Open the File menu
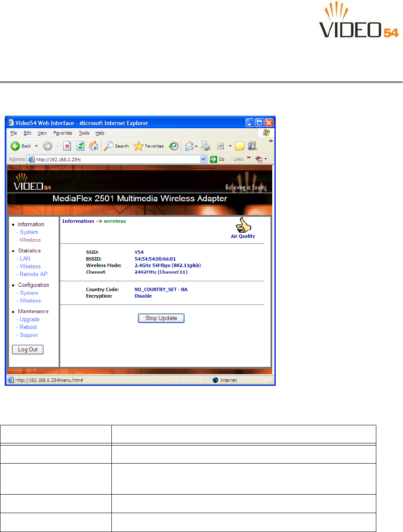403x532 pixels. [13, 133]
